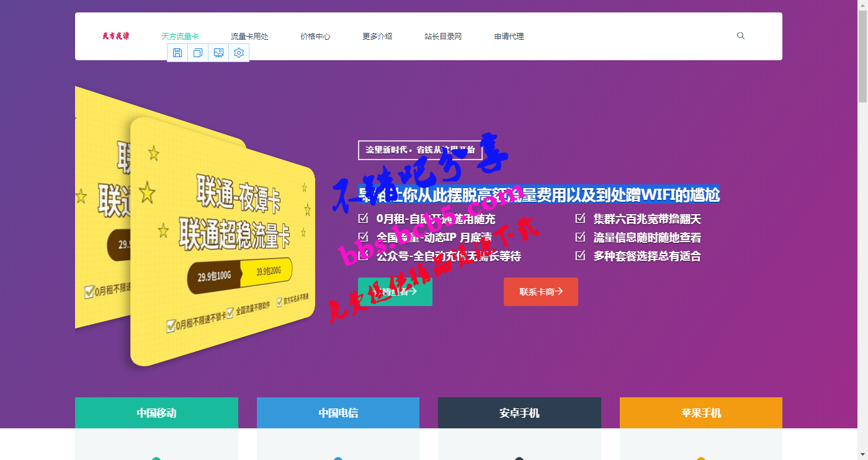The image size is (868, 460).
Task: Open the 站长目录网 nav item
Action: [443, 37]
